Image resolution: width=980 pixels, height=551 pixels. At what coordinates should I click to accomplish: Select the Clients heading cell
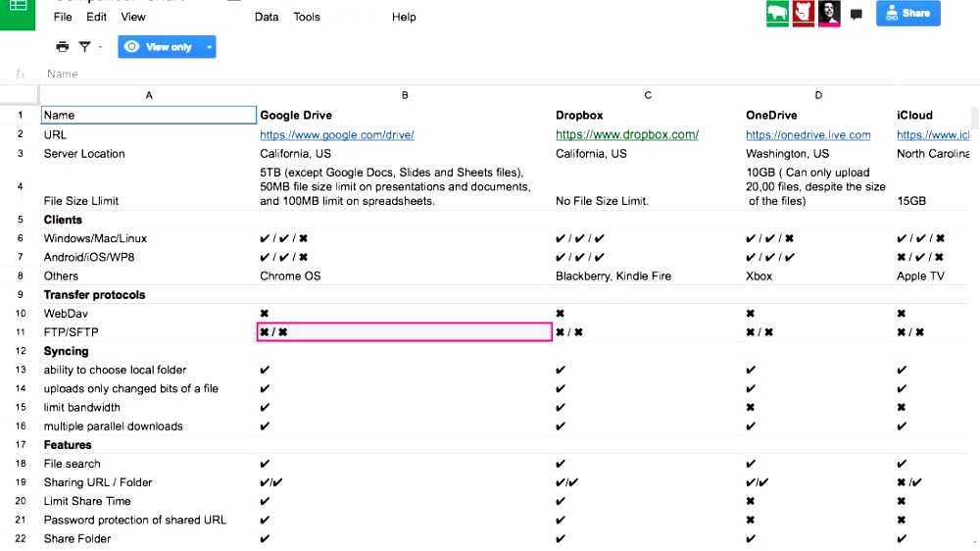(x=149, y=220)
